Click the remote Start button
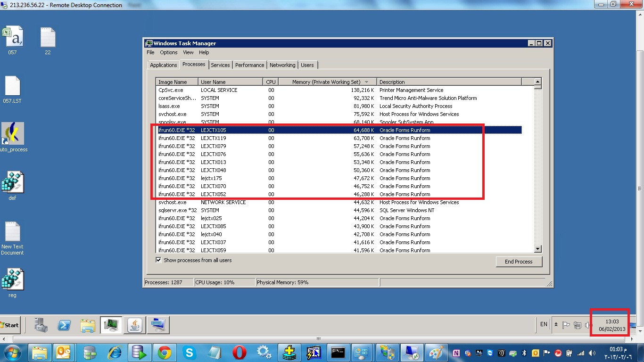Image resolution: width=644 pixels, height=362 pixels. 9,325
